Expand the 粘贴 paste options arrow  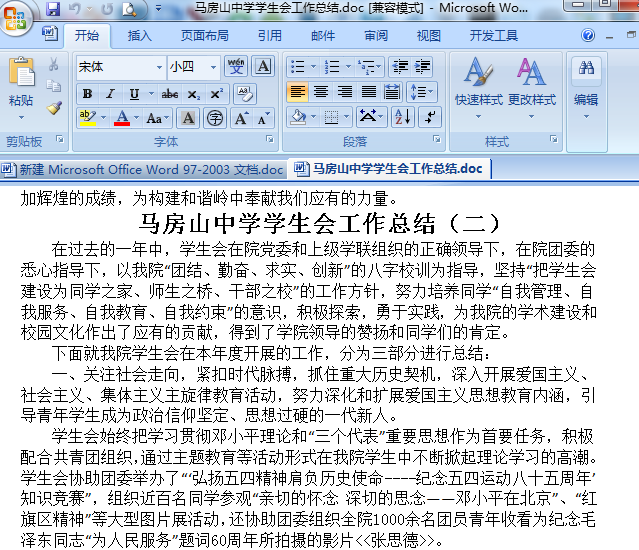point(21,117)
